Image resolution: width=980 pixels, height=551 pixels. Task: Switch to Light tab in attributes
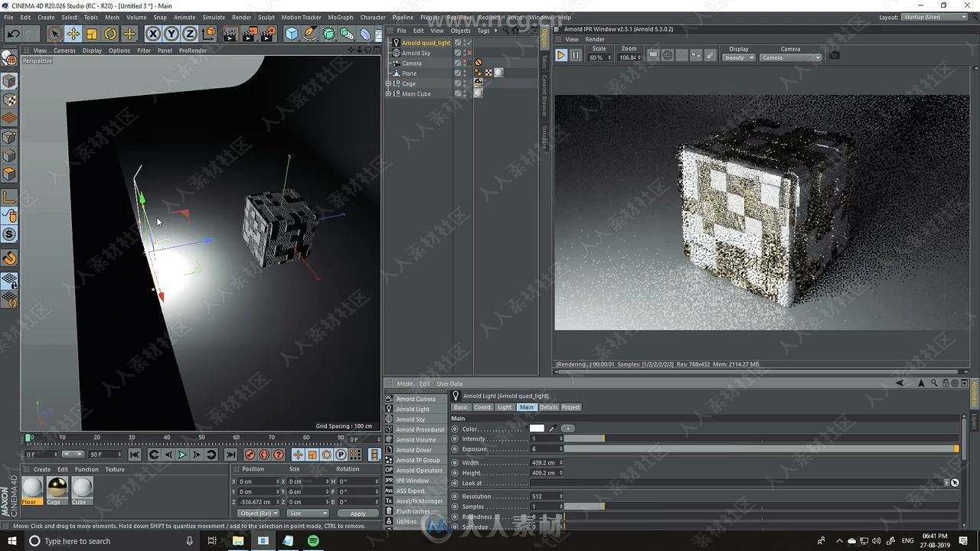point(505,407)
